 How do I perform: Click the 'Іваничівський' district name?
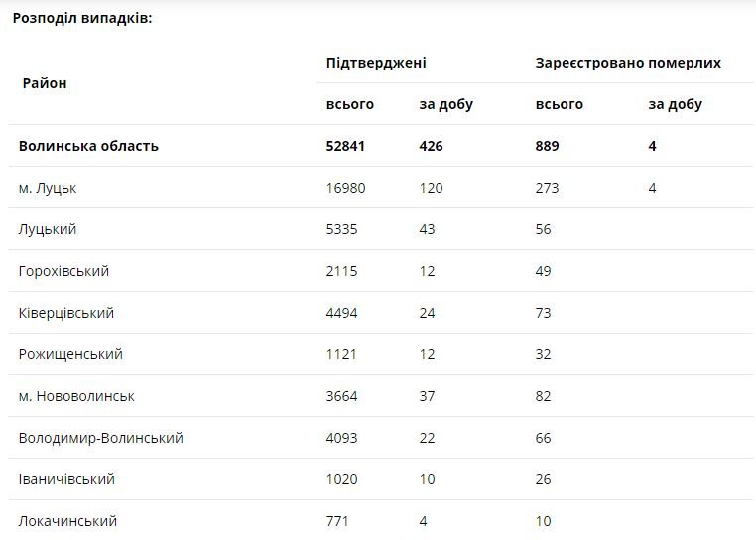pos(66,479)
